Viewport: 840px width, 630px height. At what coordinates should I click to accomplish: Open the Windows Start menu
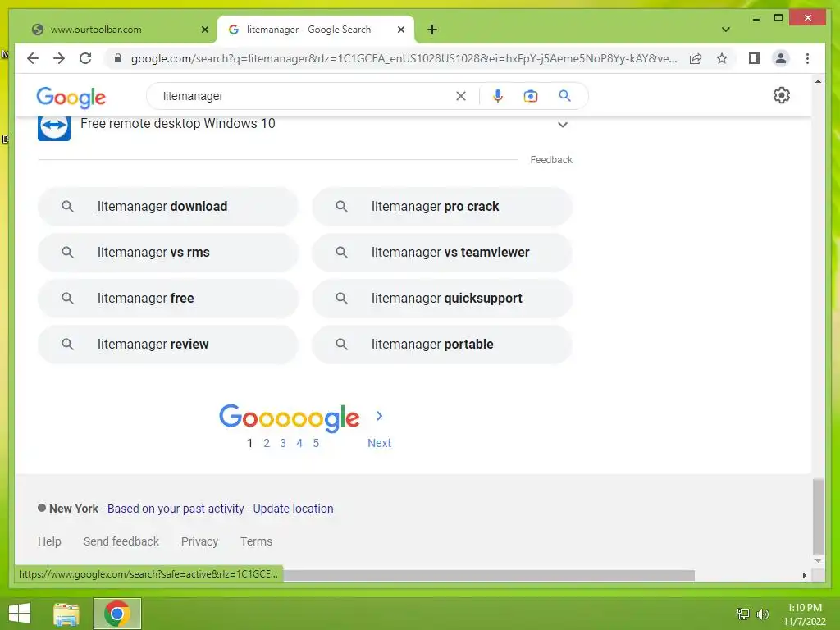pos(20,614)
